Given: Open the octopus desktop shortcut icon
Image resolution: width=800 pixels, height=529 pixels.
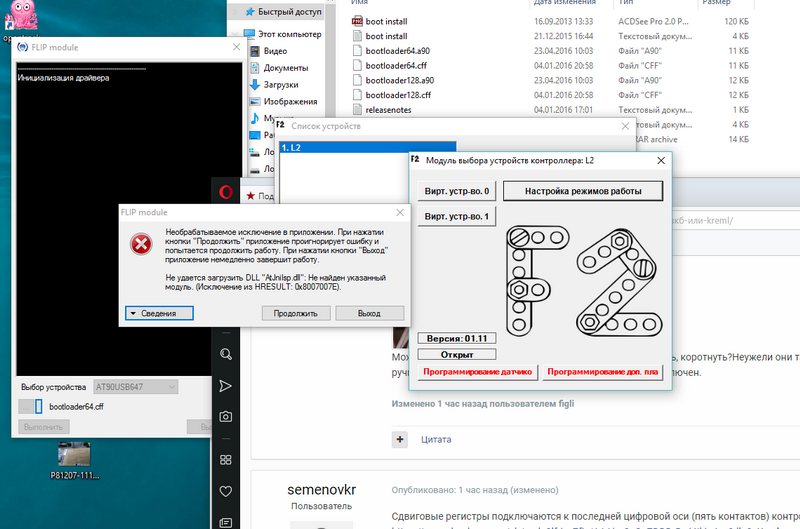Looking at the screenshot, I should (x=21, y=15).
